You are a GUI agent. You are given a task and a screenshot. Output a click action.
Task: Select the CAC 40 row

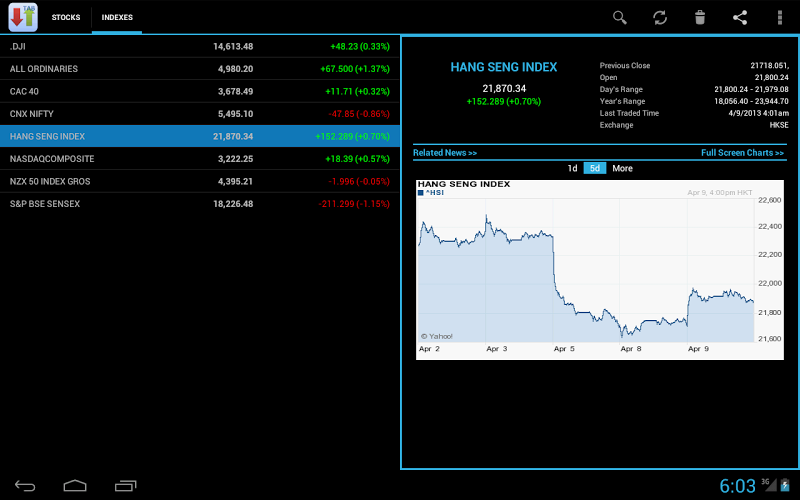click(x=199, y=91)
